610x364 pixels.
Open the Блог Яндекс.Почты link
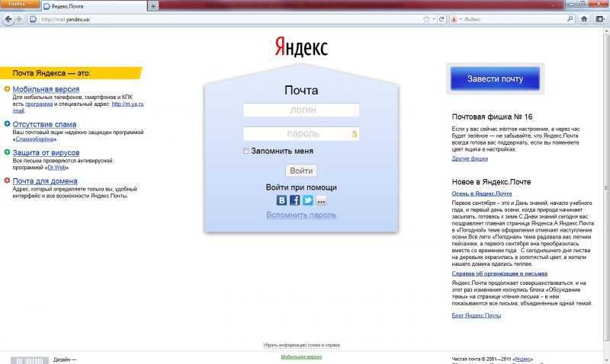[x=476, y=315]
